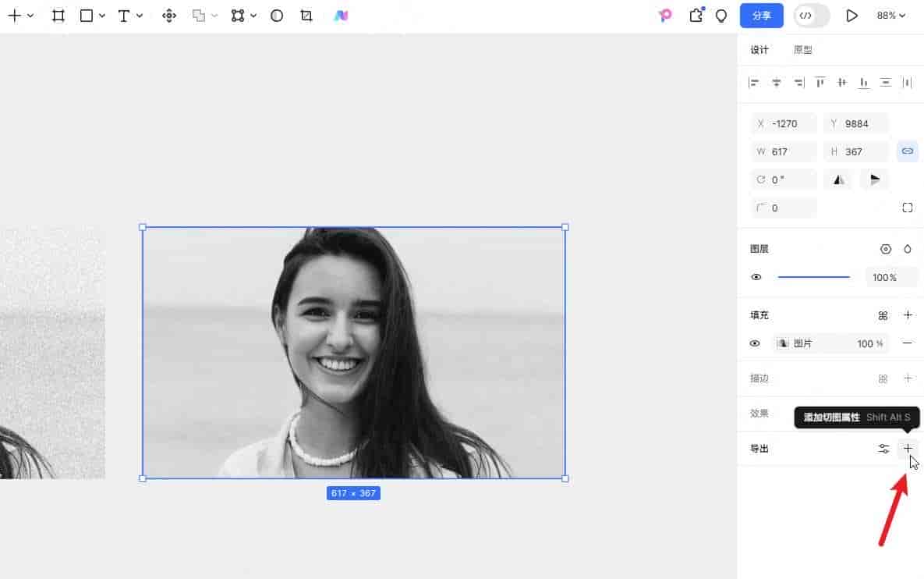Click the corner radius field

pyautogui.click(x=784, y=208)
